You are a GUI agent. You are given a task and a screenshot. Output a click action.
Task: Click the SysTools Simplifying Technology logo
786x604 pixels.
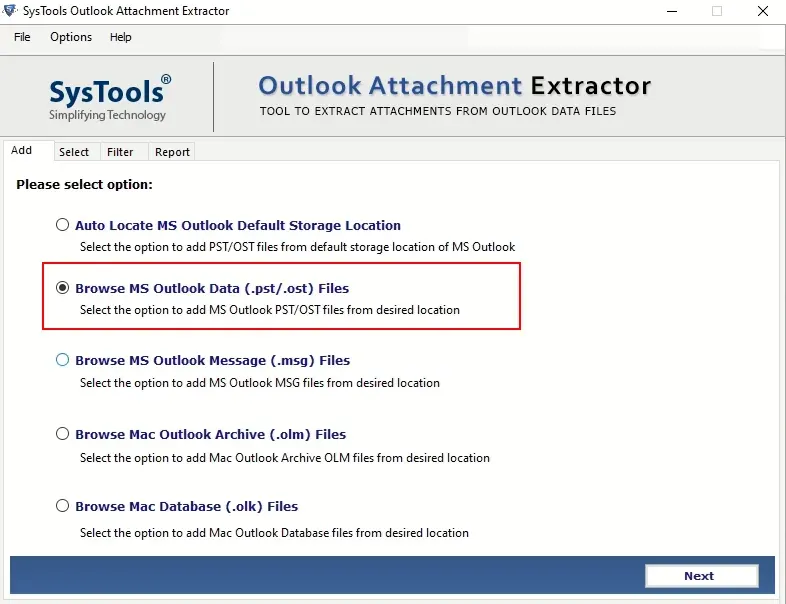[109, 98]
